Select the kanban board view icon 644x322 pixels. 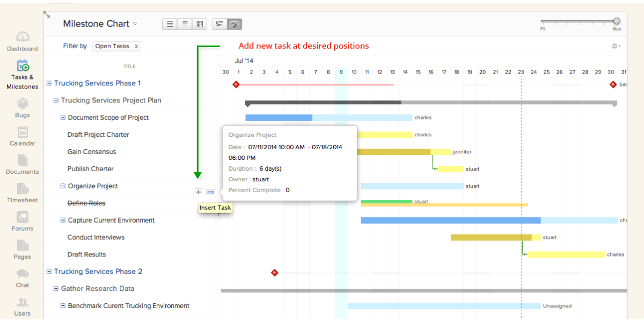pyautogui.click(x=200, y=24)
